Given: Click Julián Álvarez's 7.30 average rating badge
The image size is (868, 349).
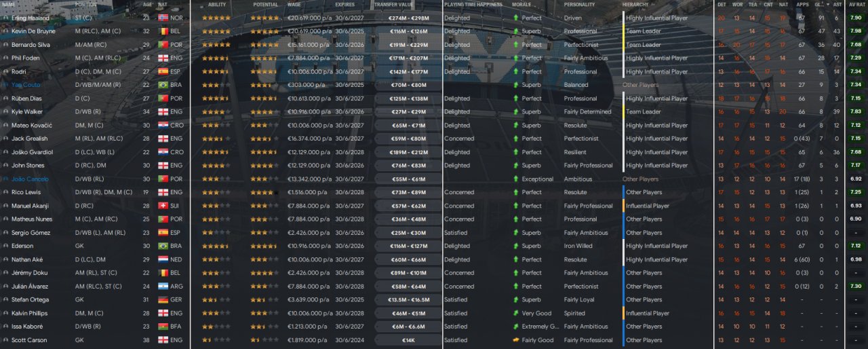Looking at the screenshot, I should (x=856, y=287).
